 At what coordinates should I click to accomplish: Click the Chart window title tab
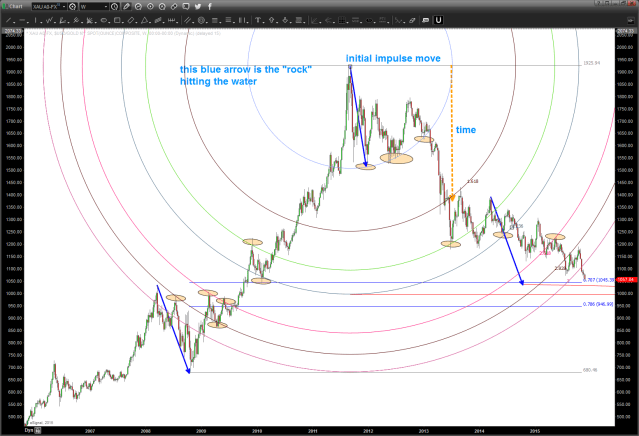point(17,7)
